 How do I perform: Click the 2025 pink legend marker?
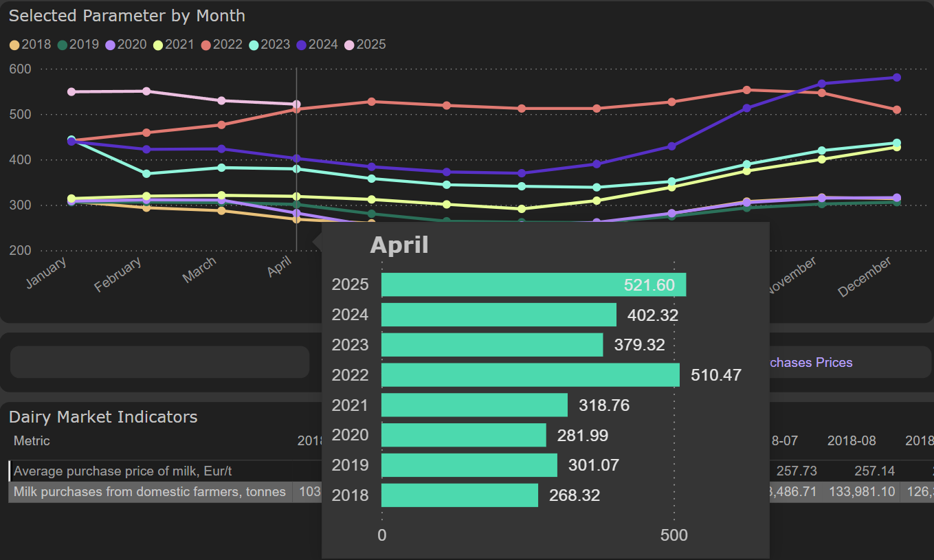pos(349,45)
